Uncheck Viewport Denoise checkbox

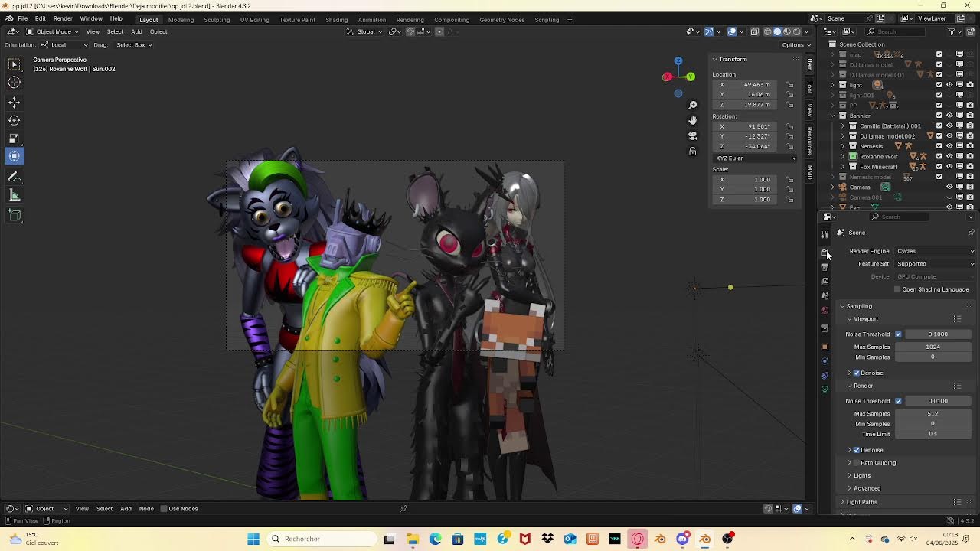point(857,373)
